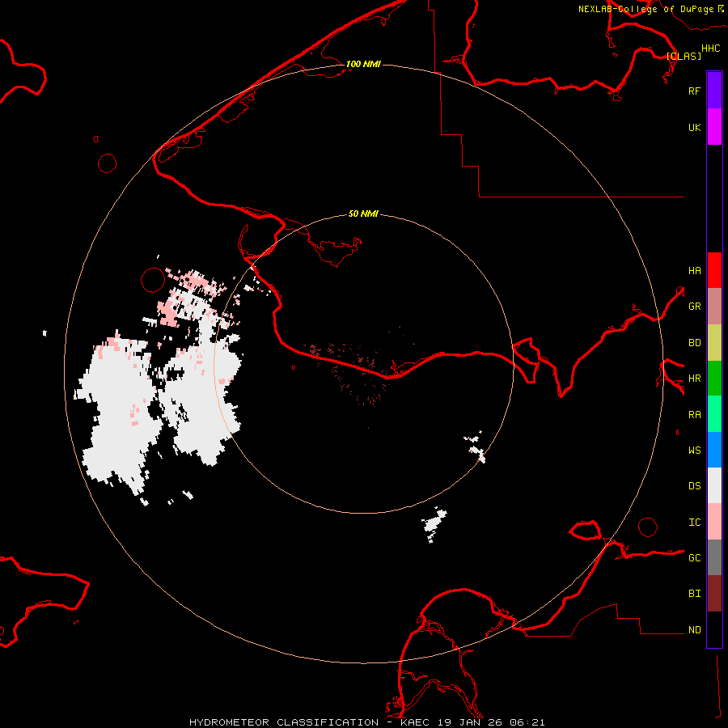Pick the HR green legend swatch
The width and height of the screenshot is (728, 728).
pos(714,378)
